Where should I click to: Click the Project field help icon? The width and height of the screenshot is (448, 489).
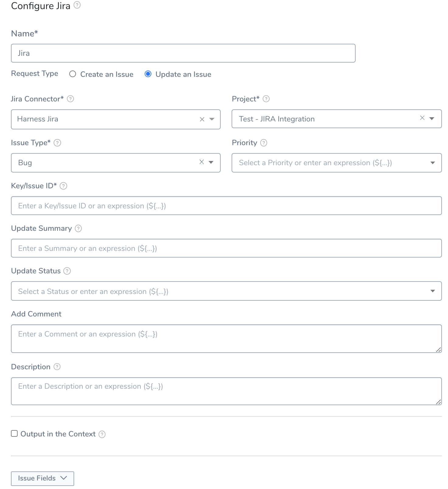[x=266, y=99]
